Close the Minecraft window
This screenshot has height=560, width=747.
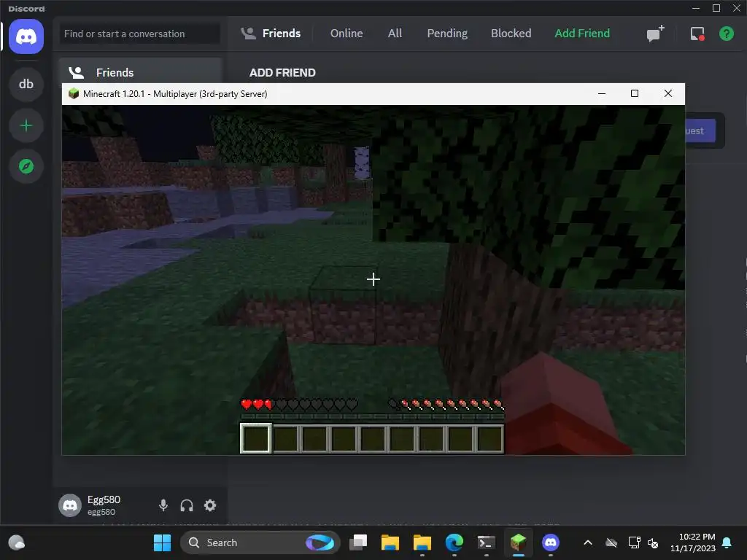(x=668, y=93)
